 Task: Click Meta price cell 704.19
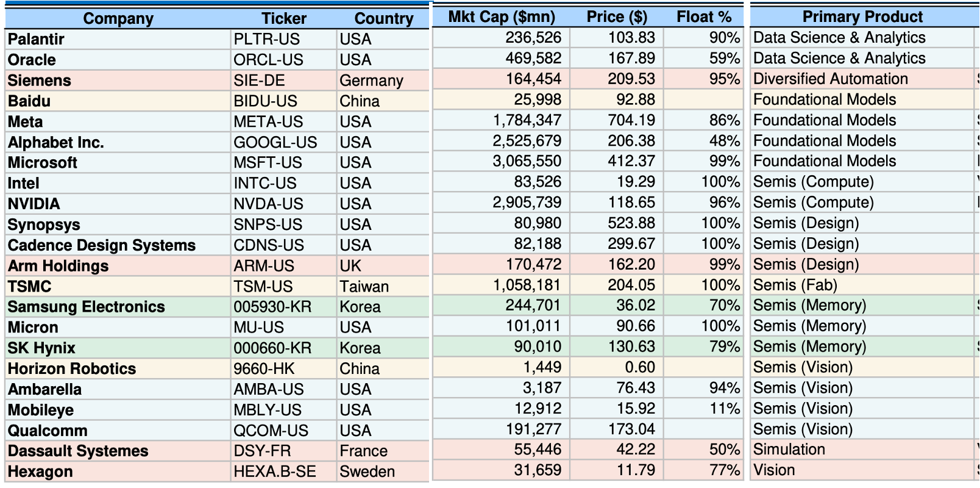[x=617, y=121]
